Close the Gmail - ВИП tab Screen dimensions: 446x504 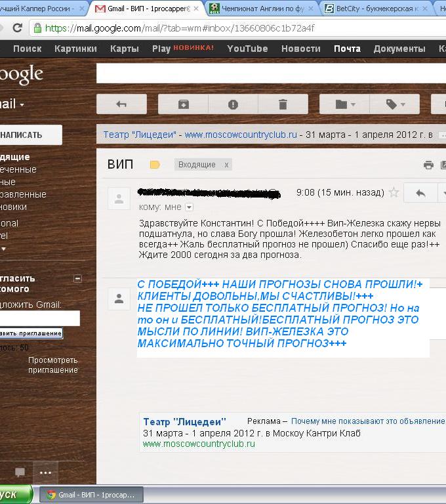tap(196, 9)
